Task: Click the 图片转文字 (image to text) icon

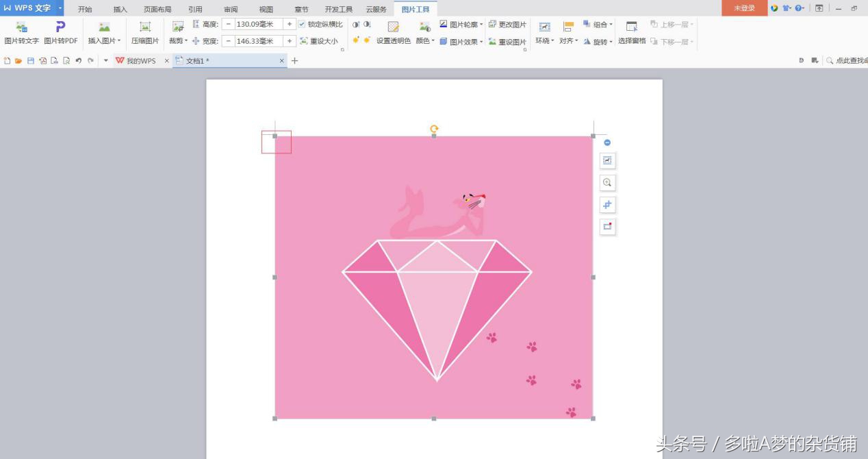Action: point(21,27)
